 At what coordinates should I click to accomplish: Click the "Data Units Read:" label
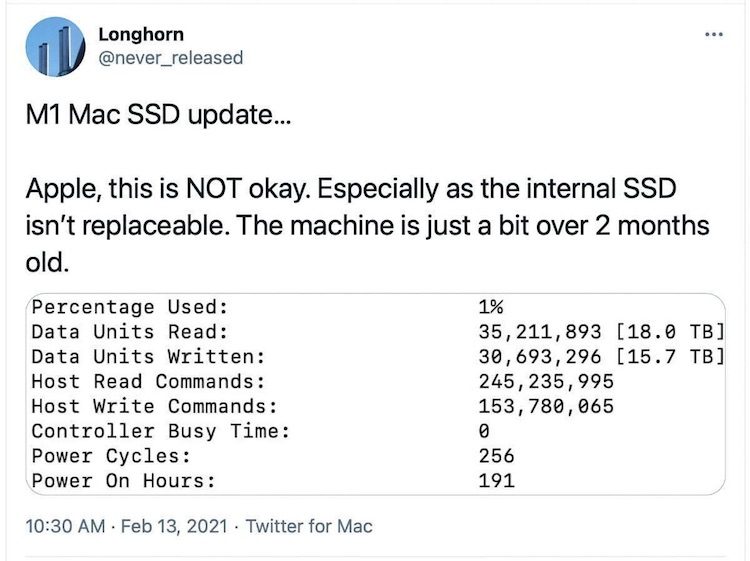[x=130, y=332]
